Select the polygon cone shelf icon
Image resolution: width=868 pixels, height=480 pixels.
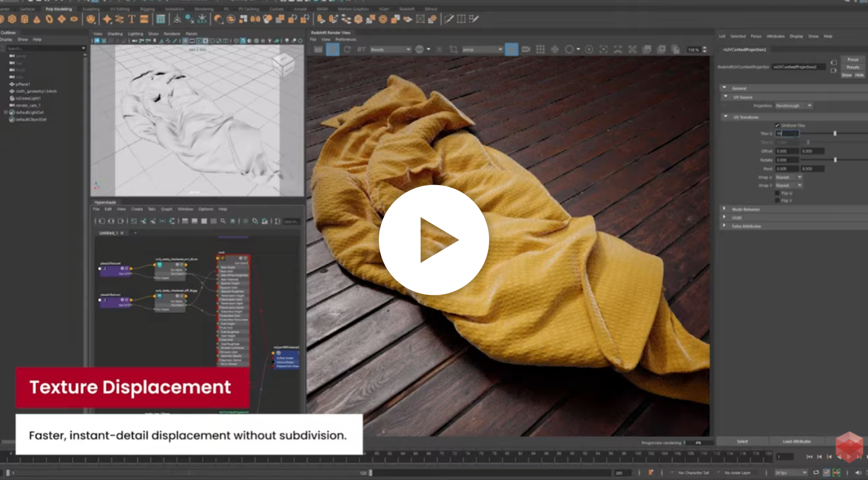[37, 19]
